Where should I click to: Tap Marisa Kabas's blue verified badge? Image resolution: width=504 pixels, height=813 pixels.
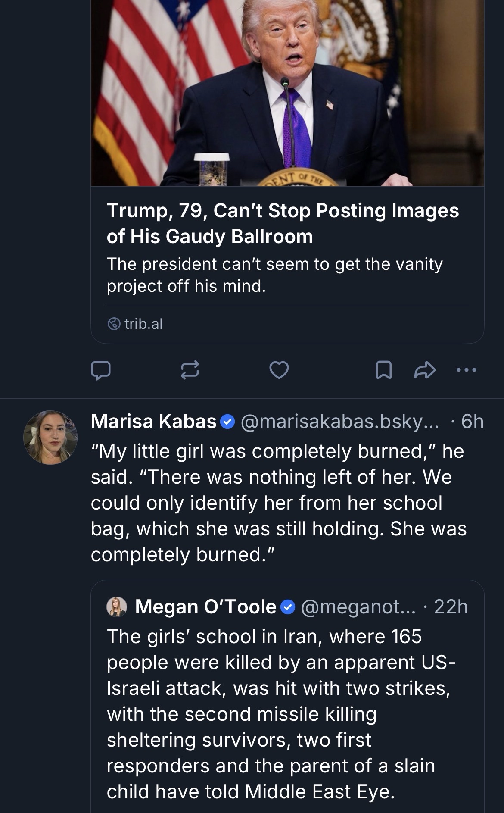coord(227,422)
